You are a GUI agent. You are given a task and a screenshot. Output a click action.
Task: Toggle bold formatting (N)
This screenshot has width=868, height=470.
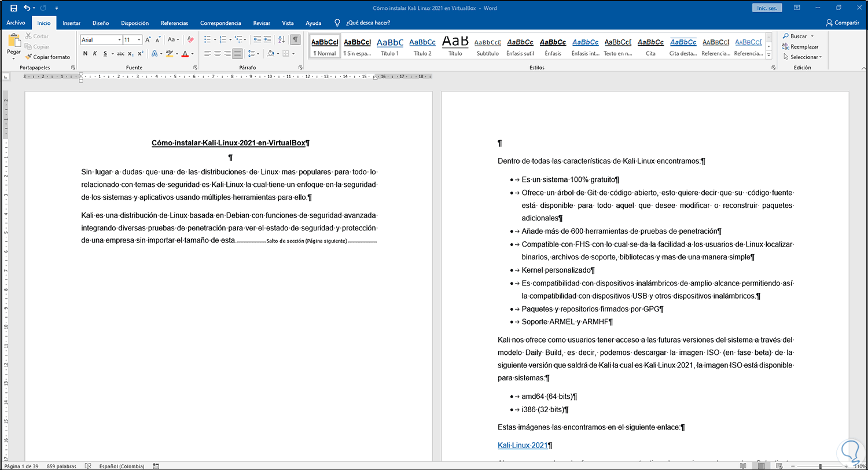pyautogui.click(x=85, y=54)
